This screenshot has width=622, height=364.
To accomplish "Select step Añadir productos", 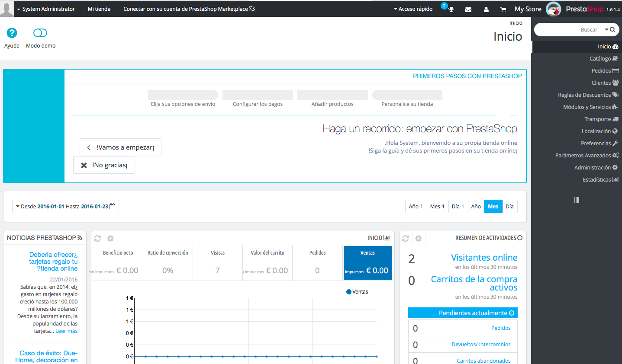I will coord(332,99).
